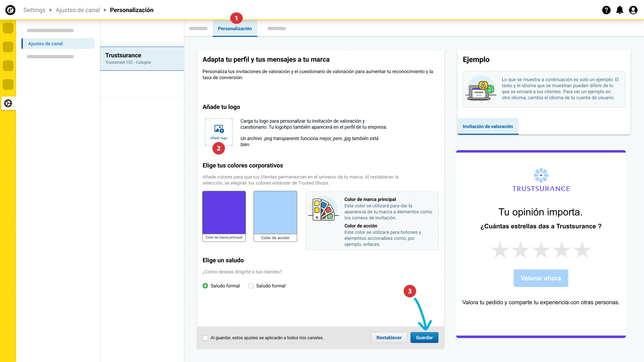This screenshot has height=362, width=644.
Task: Switch to the Personalización tab
Action: pos(235,28)
